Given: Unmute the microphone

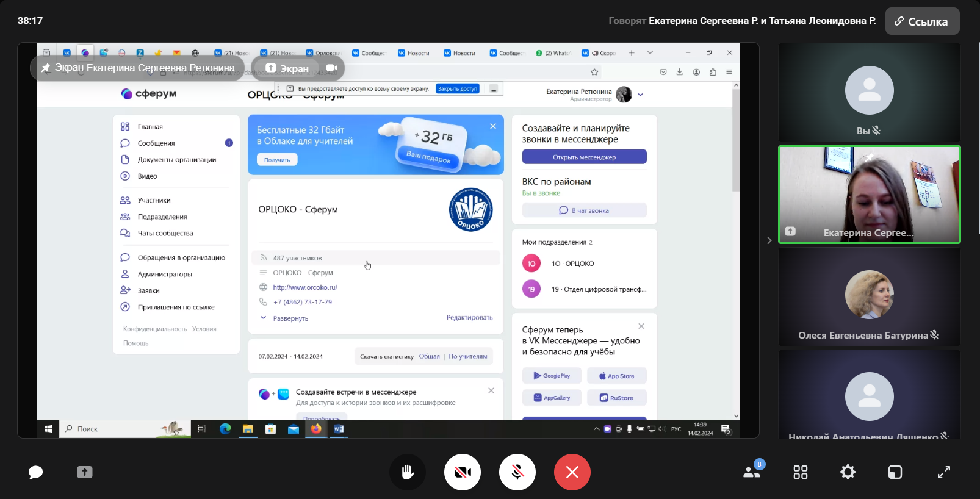Looking at the screenshot, I should click(517, 472).
